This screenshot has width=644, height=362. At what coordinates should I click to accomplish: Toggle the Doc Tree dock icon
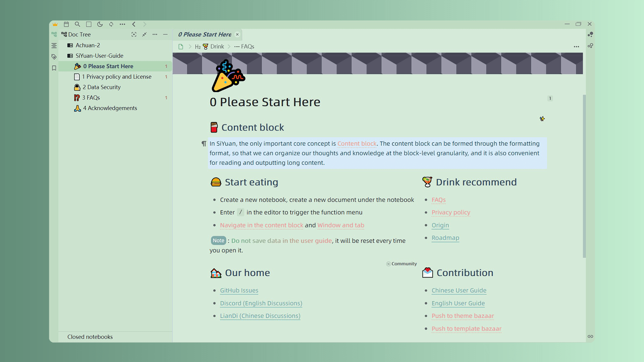(54, 35)
